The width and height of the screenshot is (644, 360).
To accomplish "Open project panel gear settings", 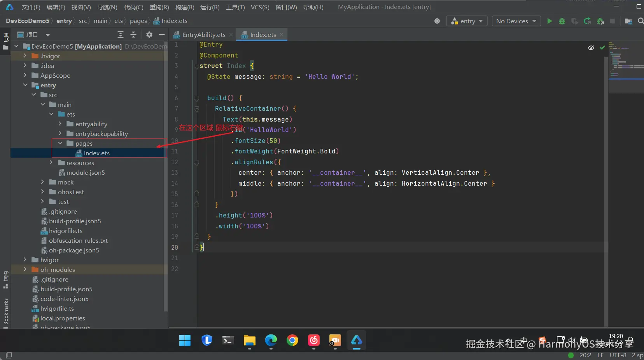I will point(149,35).
